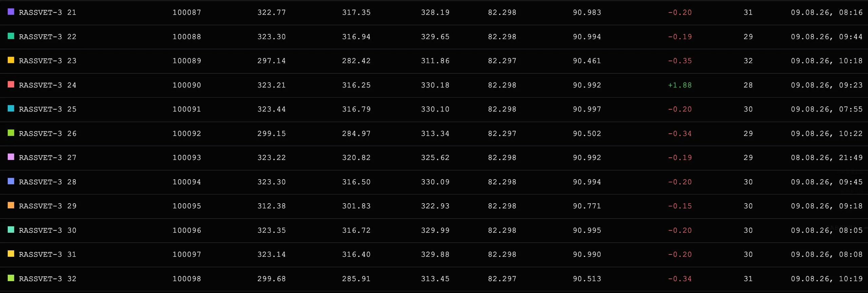The height and width of the screenshot is (293, 868).
Task: Click the yellow swatch beside RASSVET-3 23
Action: [11, 60]
